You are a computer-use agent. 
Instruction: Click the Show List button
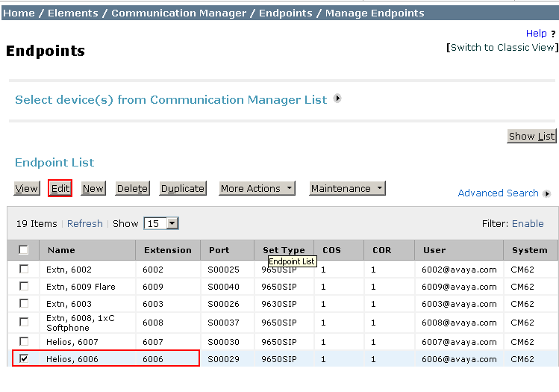(x=531, y=136)
